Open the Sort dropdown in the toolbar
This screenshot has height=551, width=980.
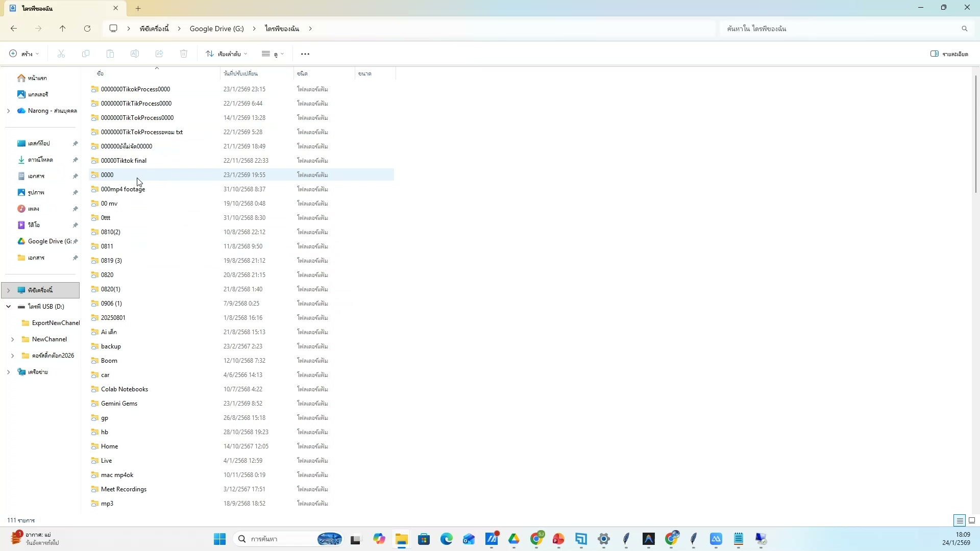(227, 54)
